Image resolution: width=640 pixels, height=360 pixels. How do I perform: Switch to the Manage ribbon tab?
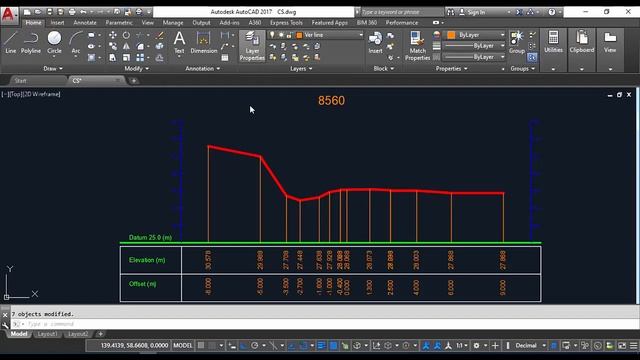pyautogui.click(x=173, y=22)
